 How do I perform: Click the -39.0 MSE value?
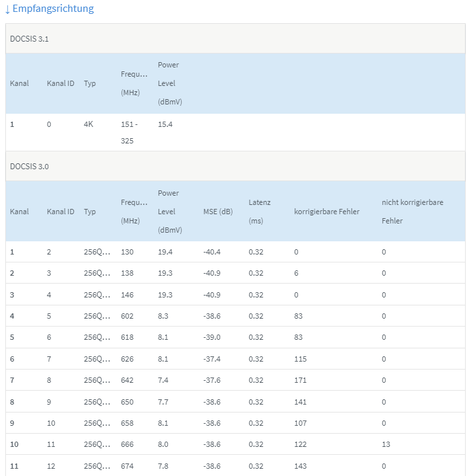[x=212, y=337]
